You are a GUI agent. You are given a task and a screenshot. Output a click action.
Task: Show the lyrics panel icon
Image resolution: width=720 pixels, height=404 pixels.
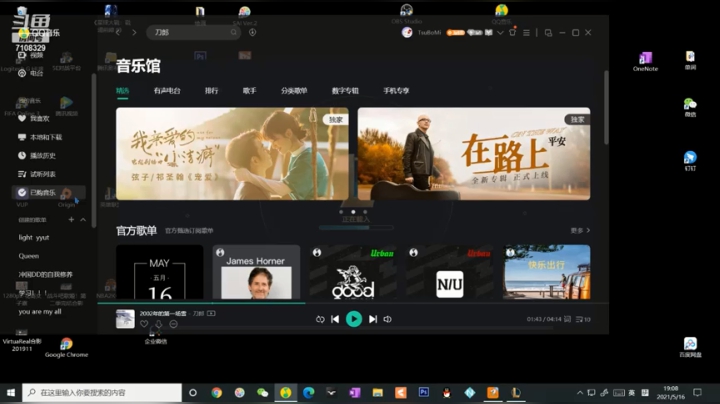coord(568,319)
